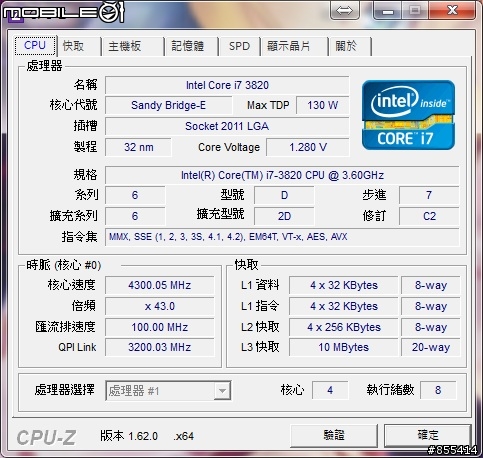Click the Socket 2011 LGA value

point(227,126)
